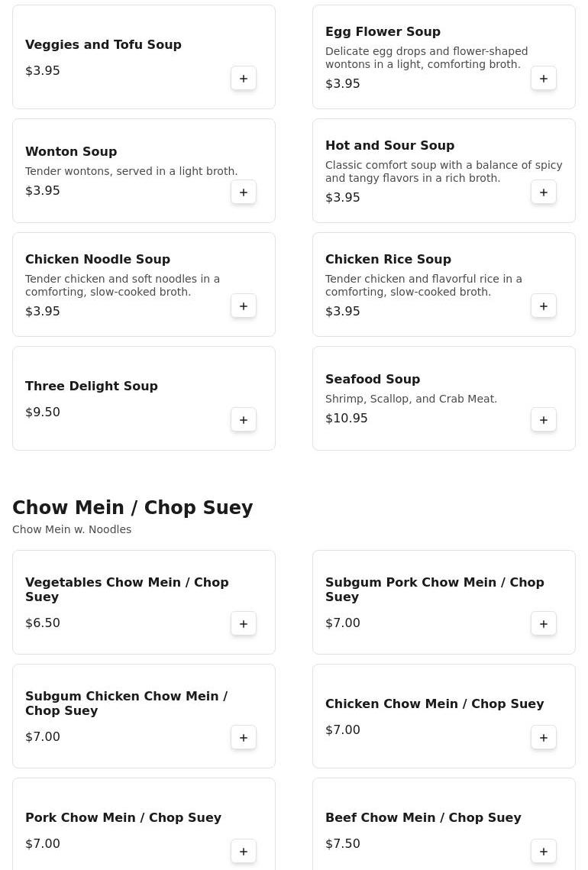
Task: Add Subgum Chicken Chow Mein to order
Action: click(244, 737)
